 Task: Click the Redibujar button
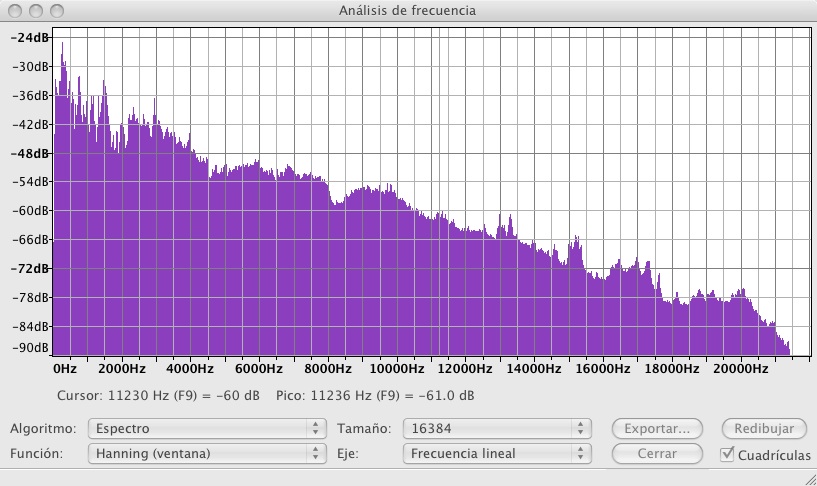coord(764,429)
